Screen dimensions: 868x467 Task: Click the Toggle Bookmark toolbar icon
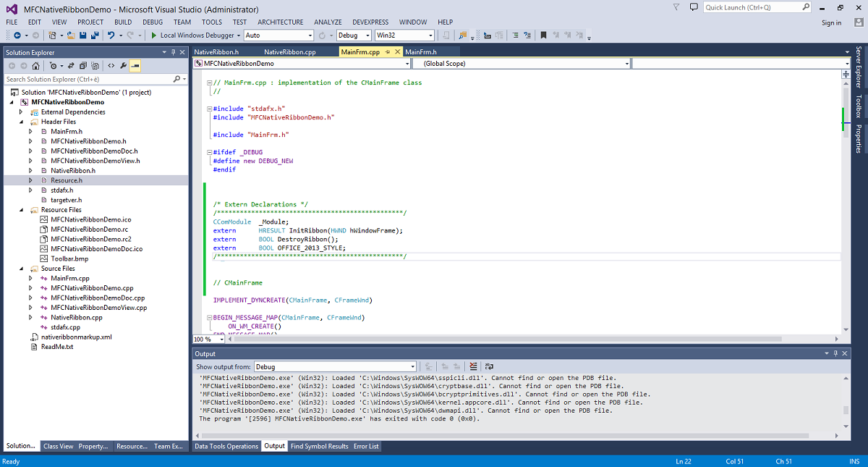point(543,35)
